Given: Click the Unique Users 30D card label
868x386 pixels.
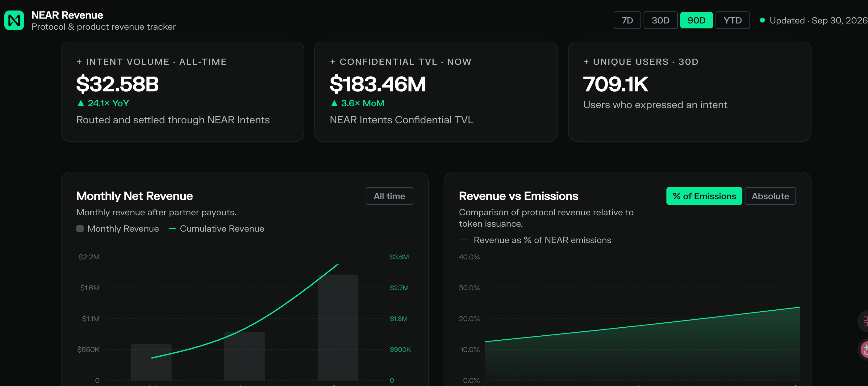Looking at the screenshot, I should [x=641, y=62].
